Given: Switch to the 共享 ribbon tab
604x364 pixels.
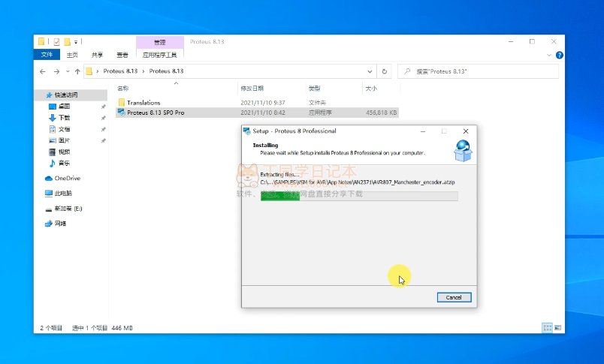Looking at the screenshot, I should coord(97,55).
